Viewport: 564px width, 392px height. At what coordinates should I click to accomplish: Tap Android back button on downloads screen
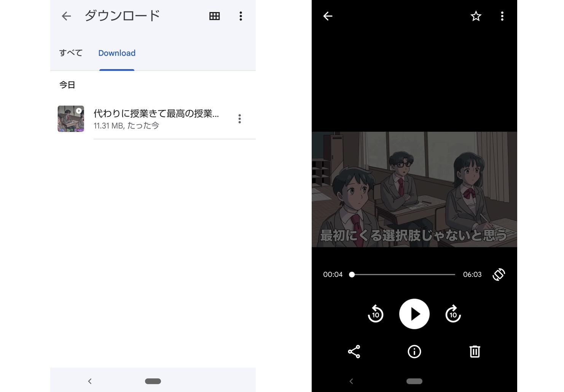coord(90,381)
